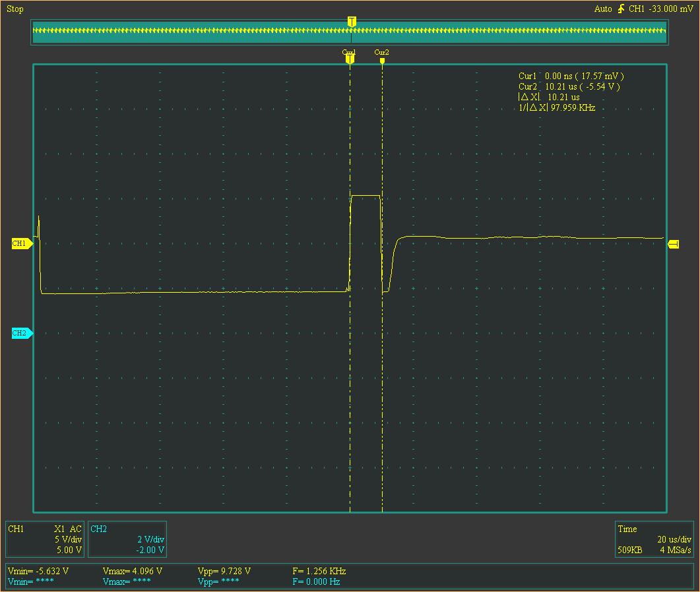The height and width of the screenshot is (592, 700).
Task: Click the 20 us/div timebase value
Action: [674, 539]
